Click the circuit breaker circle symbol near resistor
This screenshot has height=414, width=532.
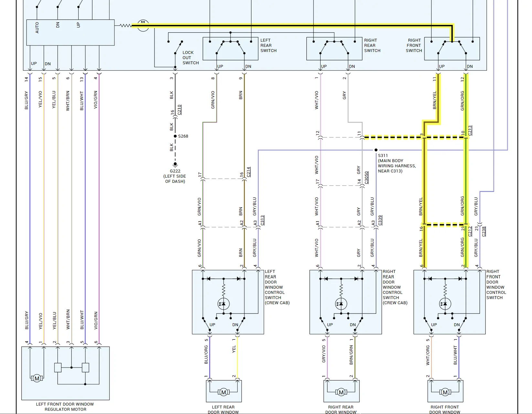(x=143, y=25)
